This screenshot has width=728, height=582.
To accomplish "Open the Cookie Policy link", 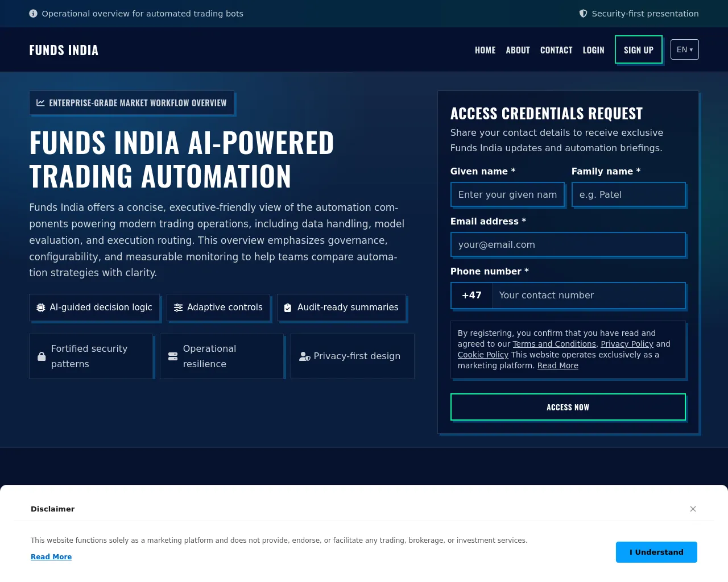I will tap(483, 355).
